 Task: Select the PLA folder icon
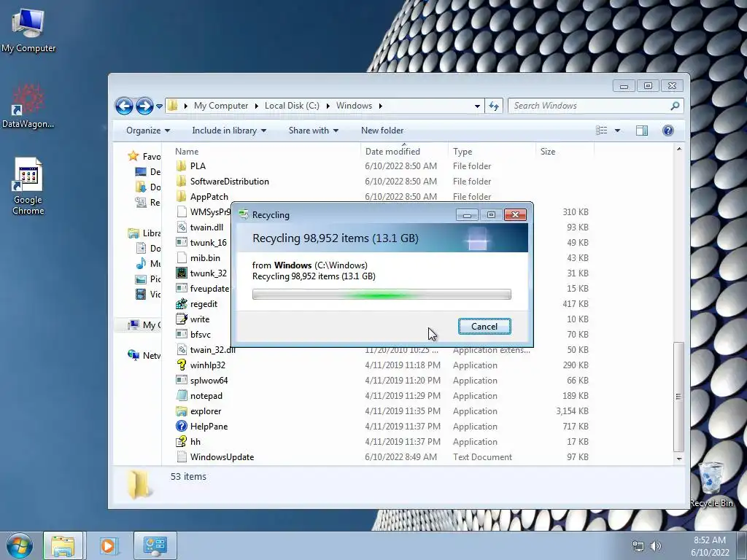point(181,166)
